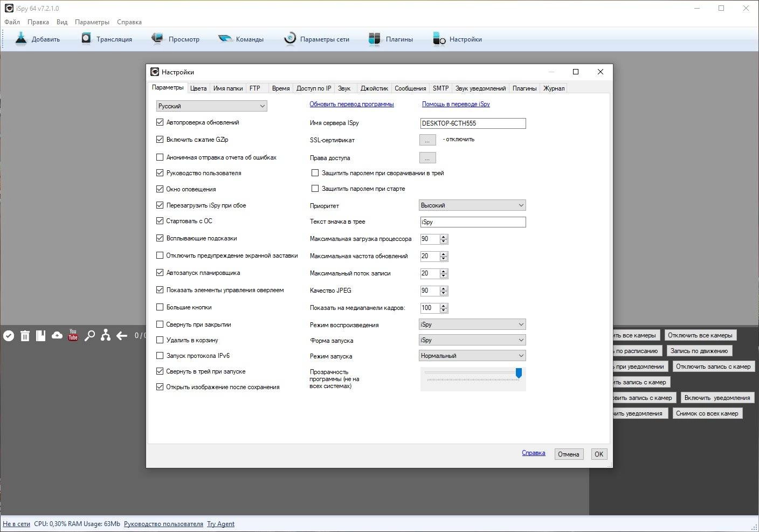Open the Вид menu
The image size is (759, 532).
62,22
